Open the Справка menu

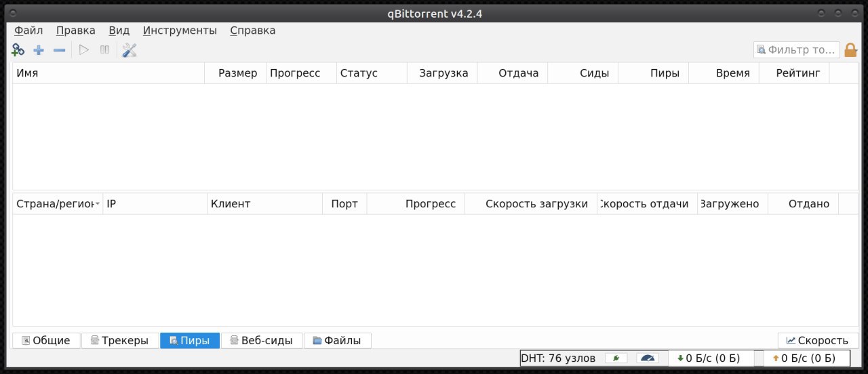253,30
